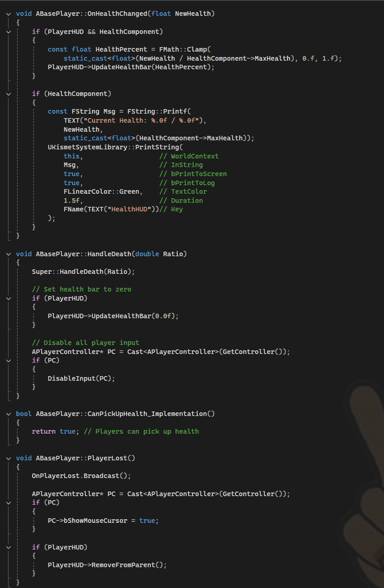Click the '// bPrintToLog' comment
This screenshot has height=588, width=384.
point(187,183)
